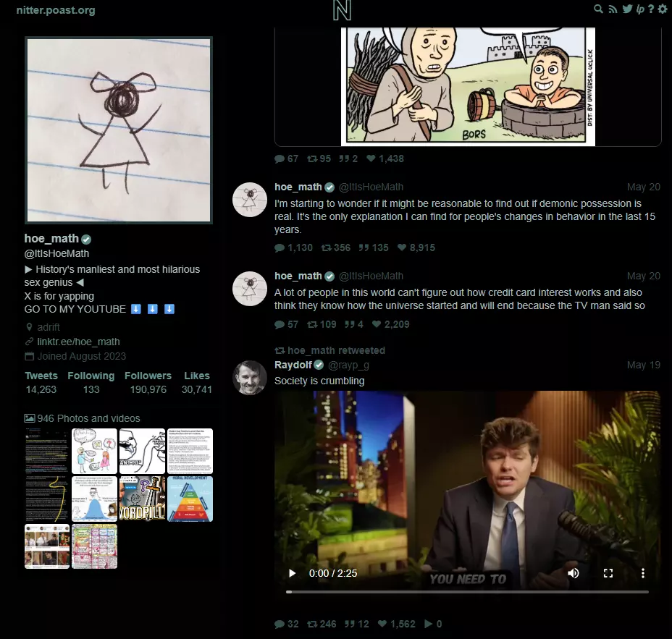Select the Likes stat 30,741

pos(197,382)
